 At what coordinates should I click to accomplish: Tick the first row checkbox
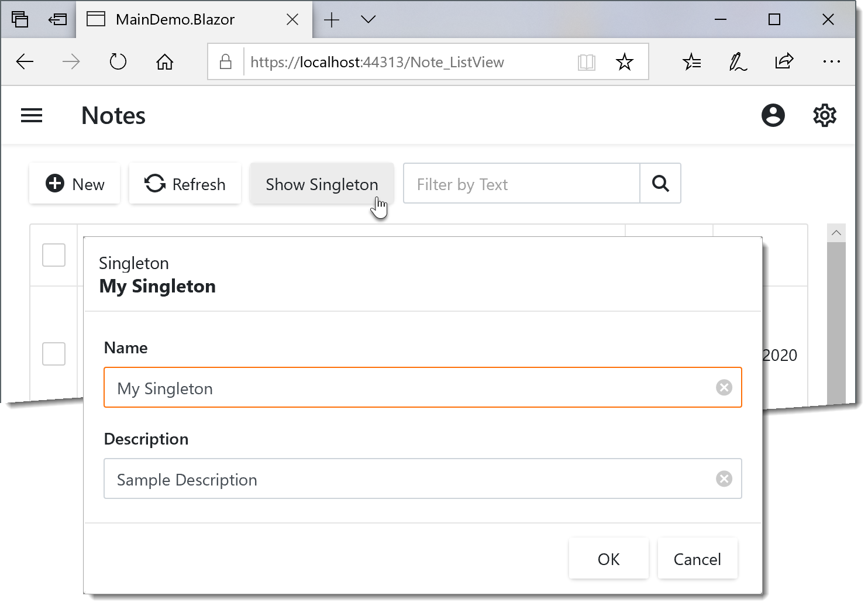pyautogui.click(x=54, y=255)
